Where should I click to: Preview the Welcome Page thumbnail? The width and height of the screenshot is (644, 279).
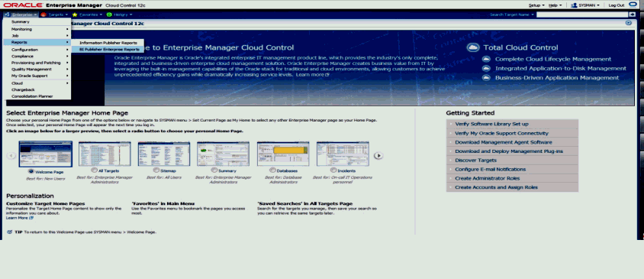[x=46, y=154]
